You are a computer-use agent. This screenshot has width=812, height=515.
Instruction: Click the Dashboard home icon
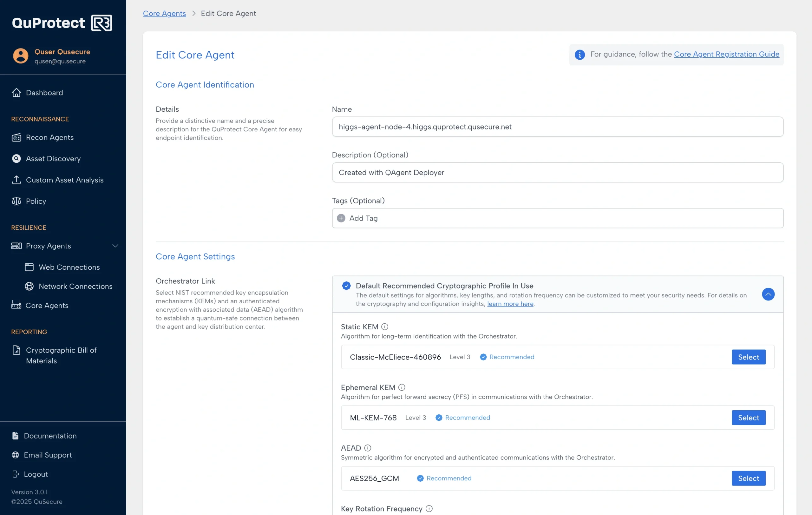[16, 92]
